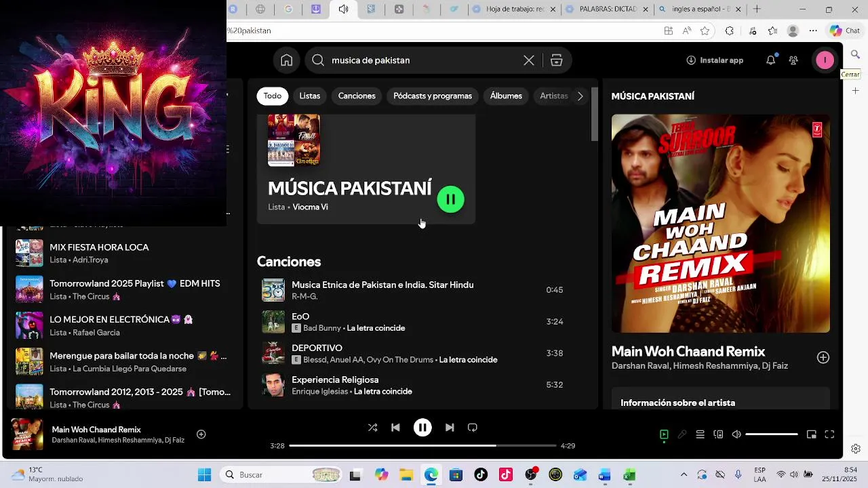Image resolution: width=868 pixels, height=488 pixels.
Task: Open the friends activity icon
Action: point(793,60)
